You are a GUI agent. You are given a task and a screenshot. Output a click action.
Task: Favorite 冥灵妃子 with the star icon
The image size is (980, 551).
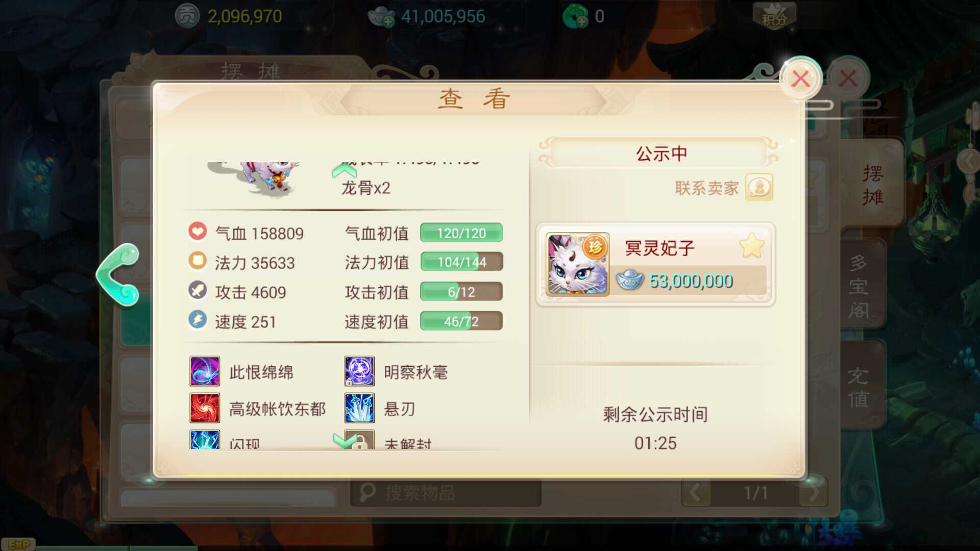[752, 246]
